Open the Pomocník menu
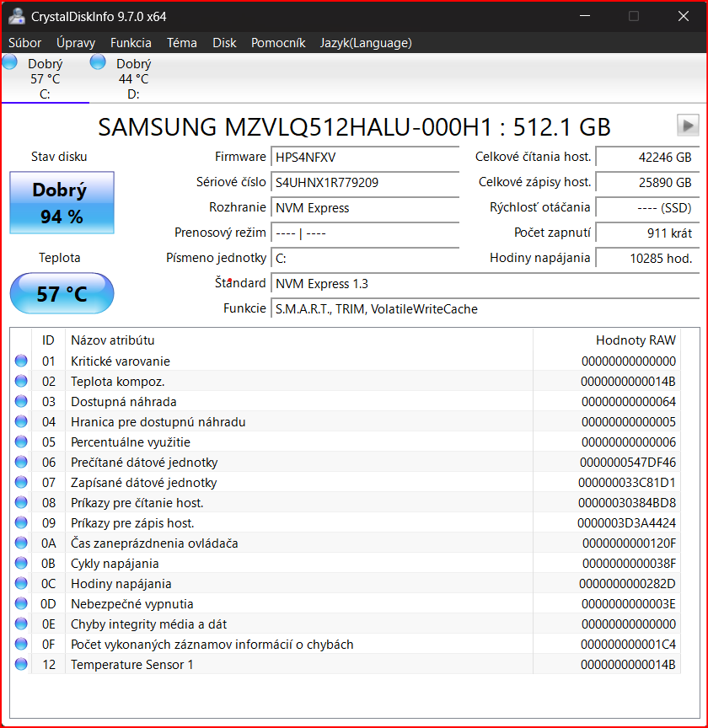This screenshot has width=708, height=728. click(278, 42)
